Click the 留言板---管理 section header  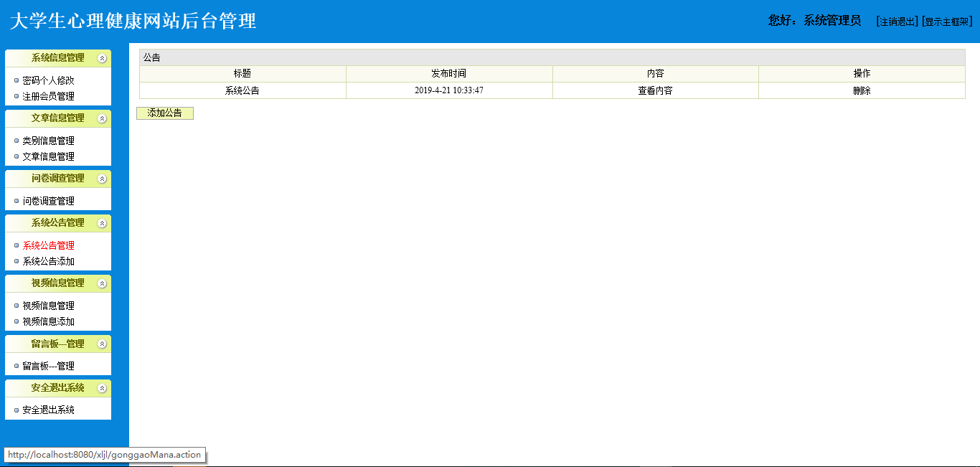[58, 344]
